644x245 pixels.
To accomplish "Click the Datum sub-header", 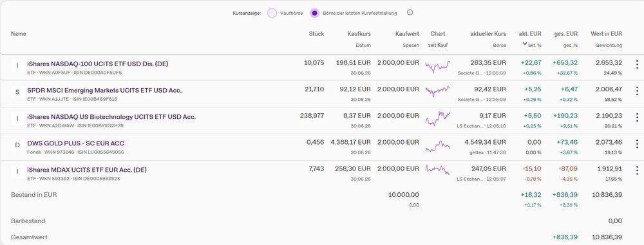I will [363, 45].
